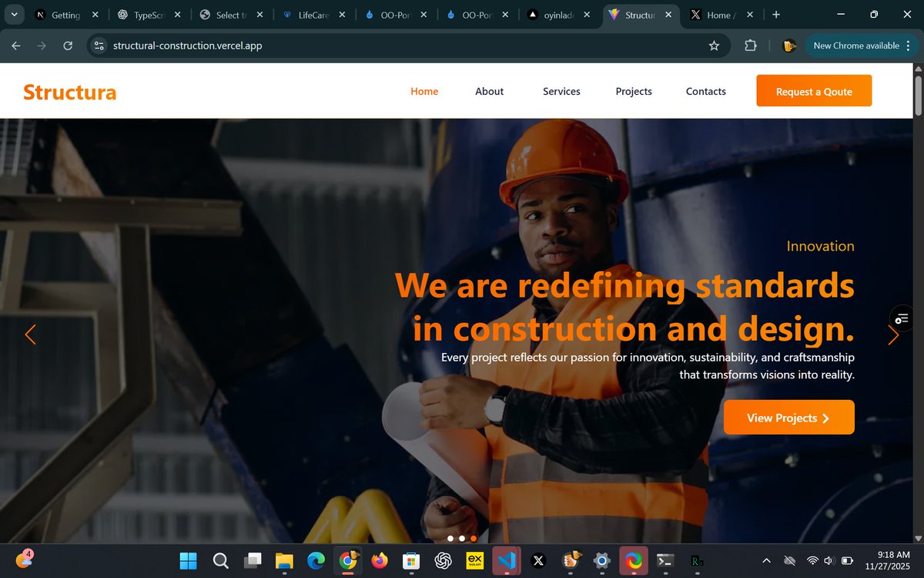This screenshot has width=924, height=578.
Task: Click the Request a Quote button
Action: tap(814, 91)
